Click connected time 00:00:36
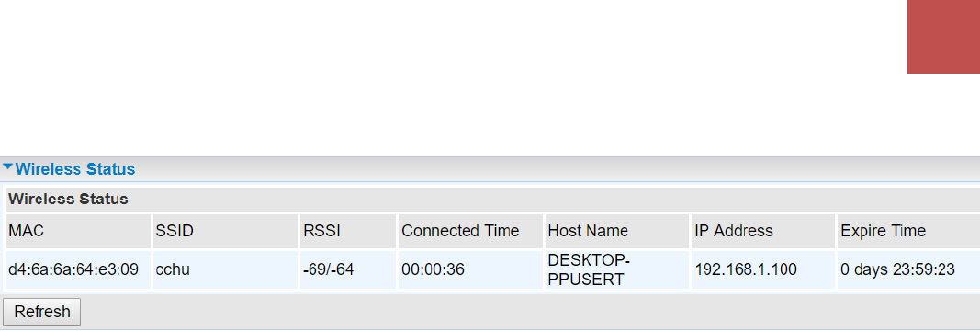The height and width of the screenshot is (332, 980). click(x=433, y=269)
